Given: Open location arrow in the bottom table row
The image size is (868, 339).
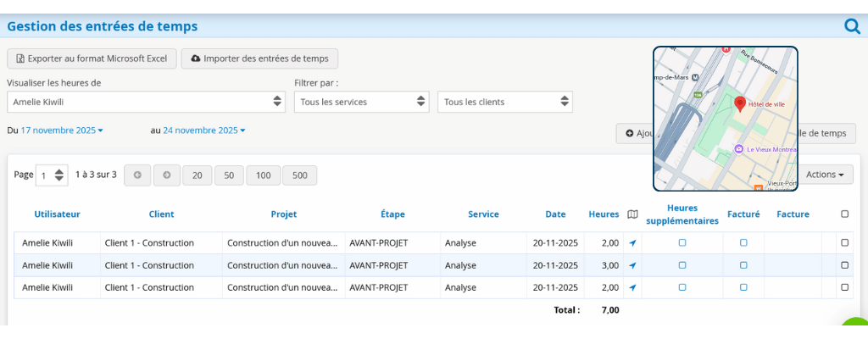Looking at the screenshot, I should tap(632, 287).
